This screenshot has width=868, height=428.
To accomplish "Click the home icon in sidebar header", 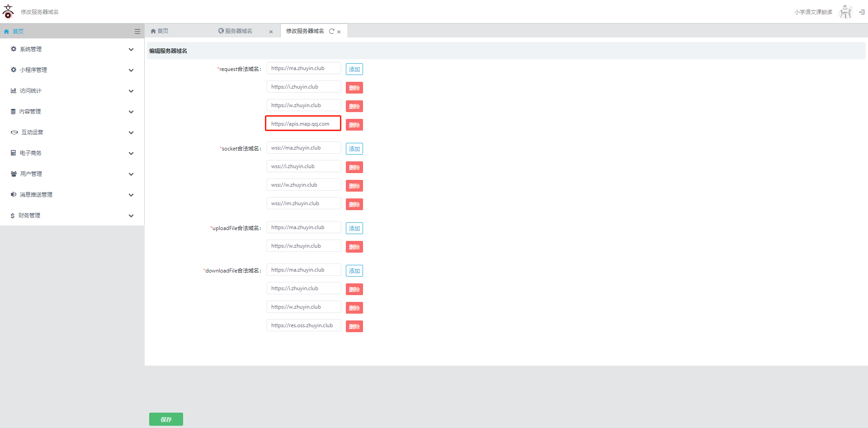I will pyautogui.click(x=6, y=32).
